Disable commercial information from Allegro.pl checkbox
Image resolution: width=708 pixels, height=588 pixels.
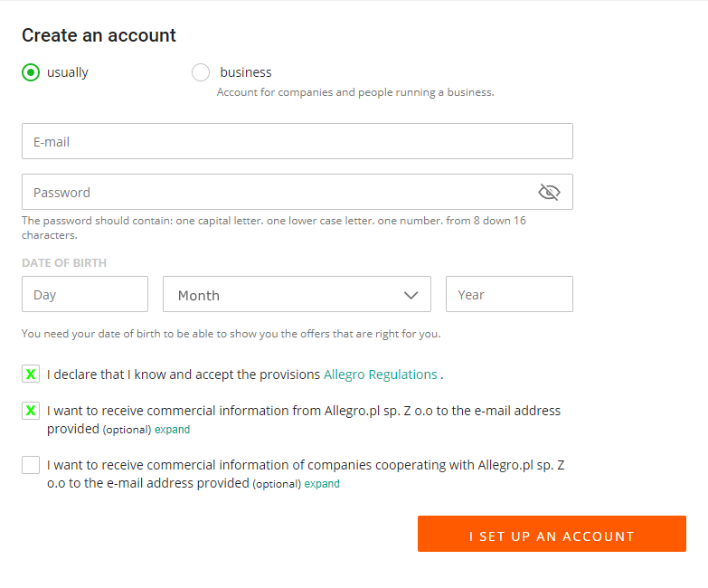coord(31,411)
